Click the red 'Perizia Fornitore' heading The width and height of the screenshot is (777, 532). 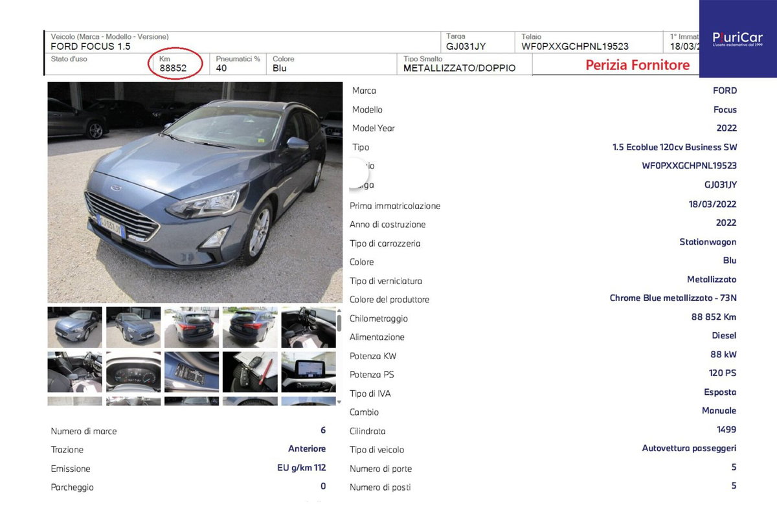pyautogui.click(x=638, y=65)
